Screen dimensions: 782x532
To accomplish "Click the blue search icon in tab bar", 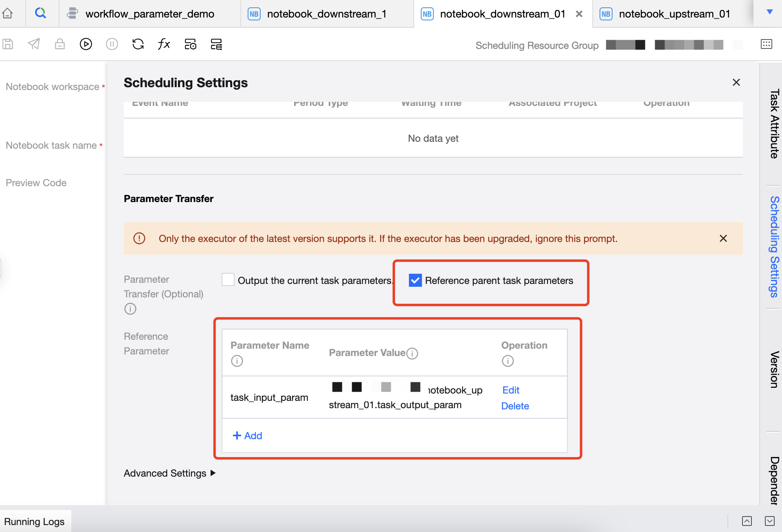I will 40,13.
